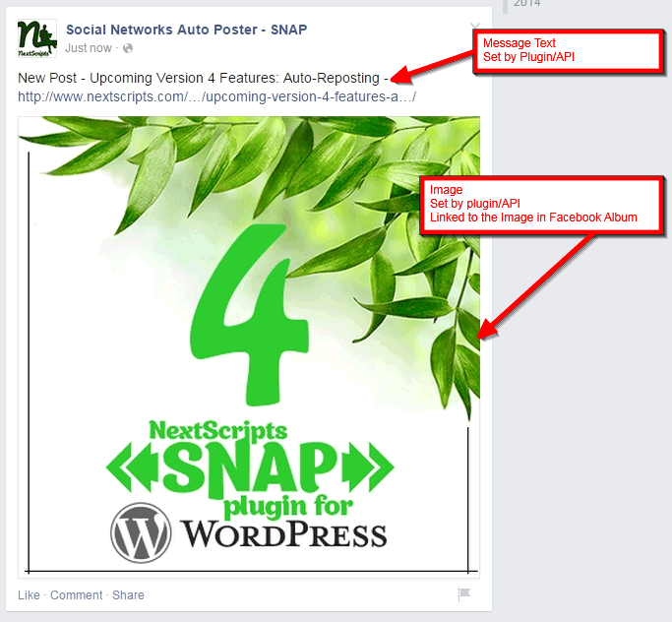Comment on the SNAP post

point(77,595)
